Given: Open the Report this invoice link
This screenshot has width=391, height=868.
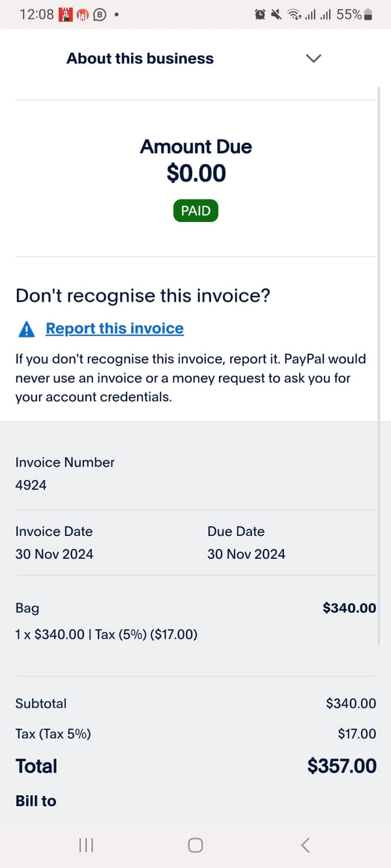Looking at the screenshot, I should coord(115,329).
